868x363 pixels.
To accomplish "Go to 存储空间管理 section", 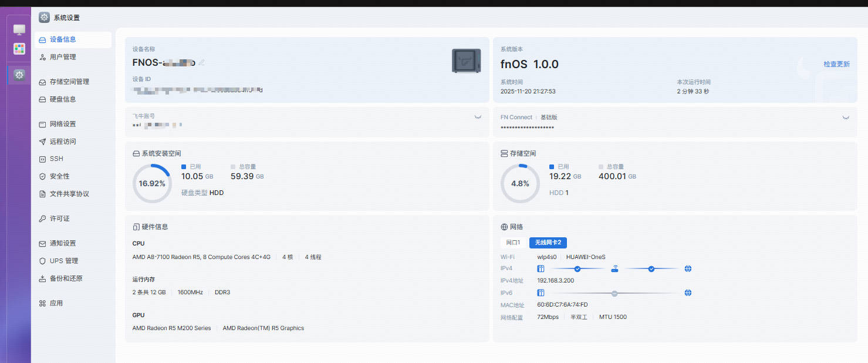I will (x=73, y=82).
